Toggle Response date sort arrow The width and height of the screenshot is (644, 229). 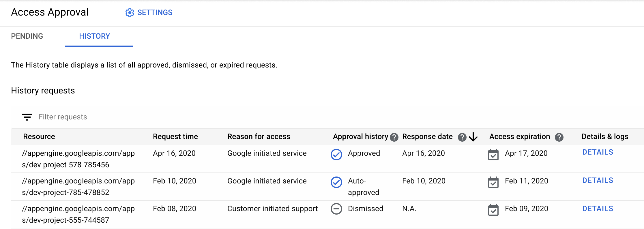tap(473, 137)
